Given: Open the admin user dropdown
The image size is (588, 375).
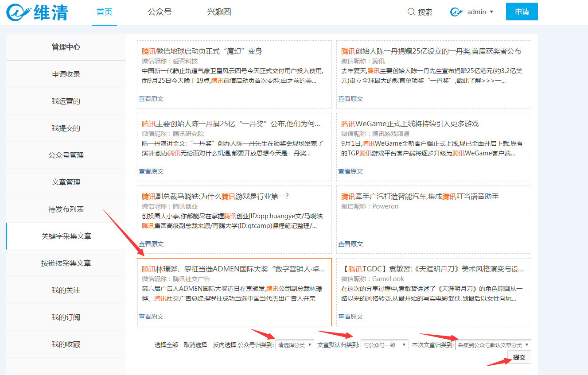Looking at the screenshot, I should pyautogui.click(x=480, y=12).
